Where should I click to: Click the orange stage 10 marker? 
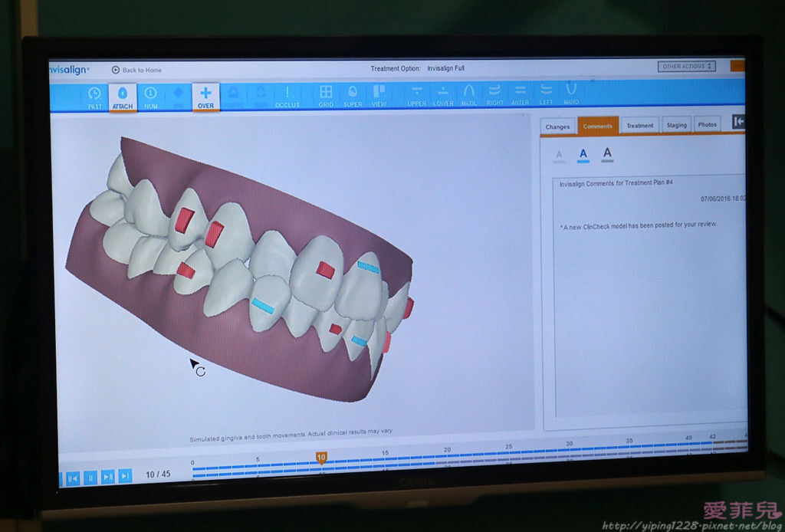point(321,458)
